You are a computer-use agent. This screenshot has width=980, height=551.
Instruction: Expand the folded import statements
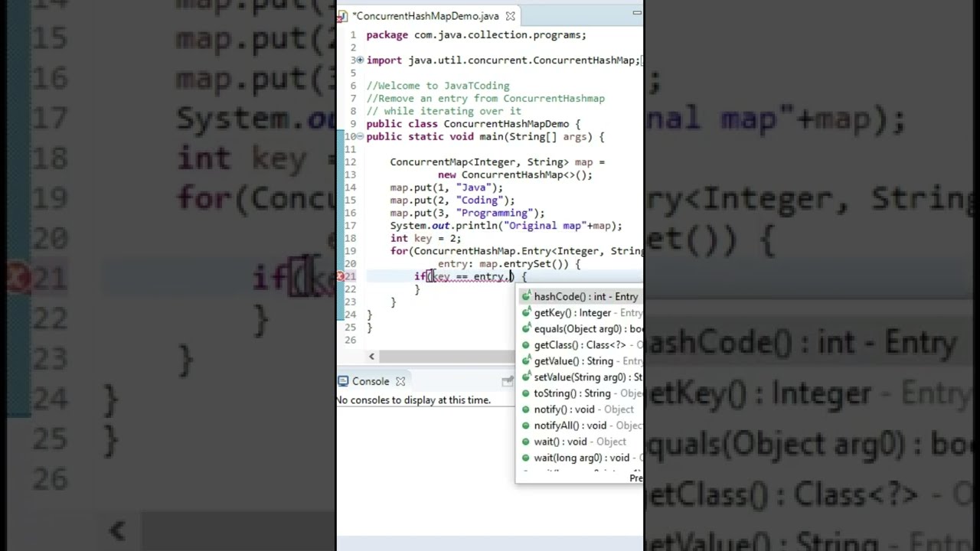pyautogui.click(x=360, y=60)
